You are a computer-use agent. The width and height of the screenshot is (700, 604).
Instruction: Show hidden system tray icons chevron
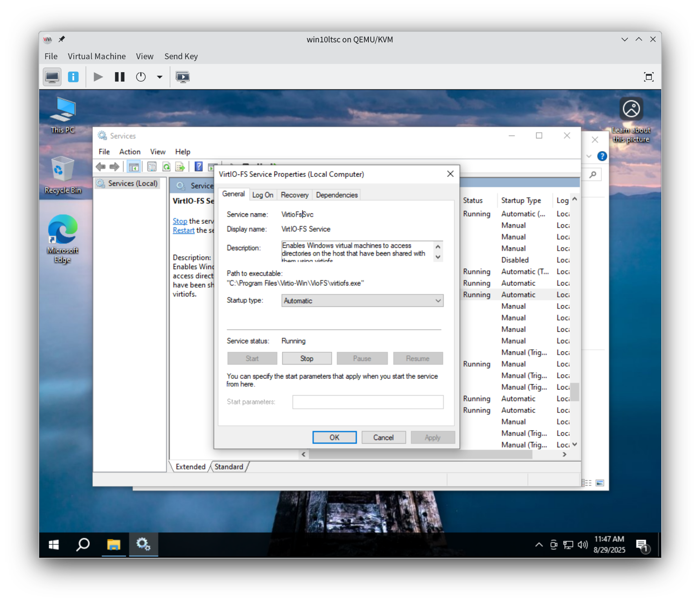coord(539,544)
